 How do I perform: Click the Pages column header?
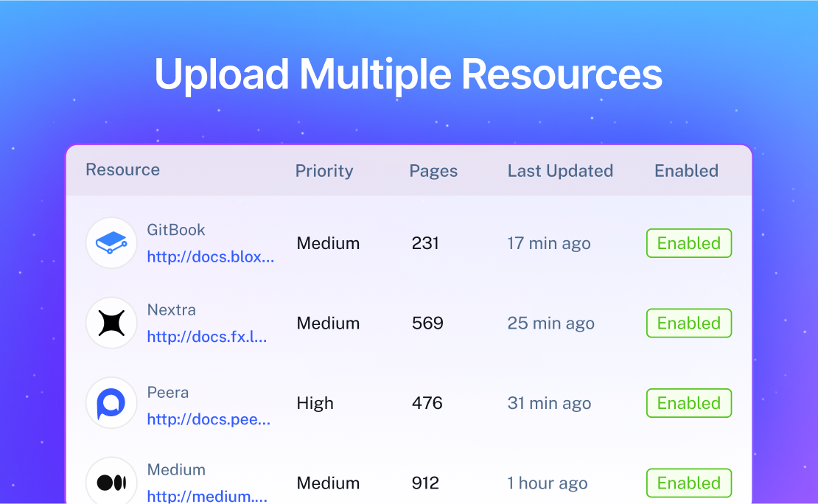[433, 170]
